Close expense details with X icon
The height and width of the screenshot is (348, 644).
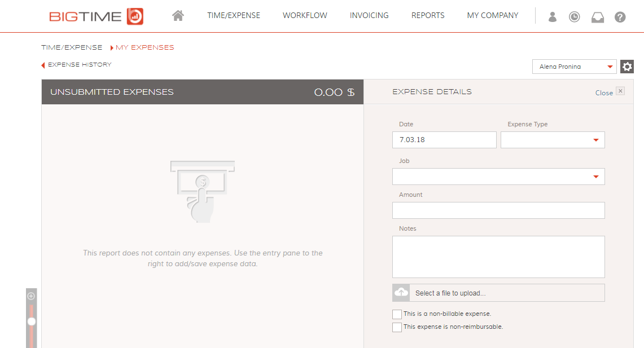(621, 91)
